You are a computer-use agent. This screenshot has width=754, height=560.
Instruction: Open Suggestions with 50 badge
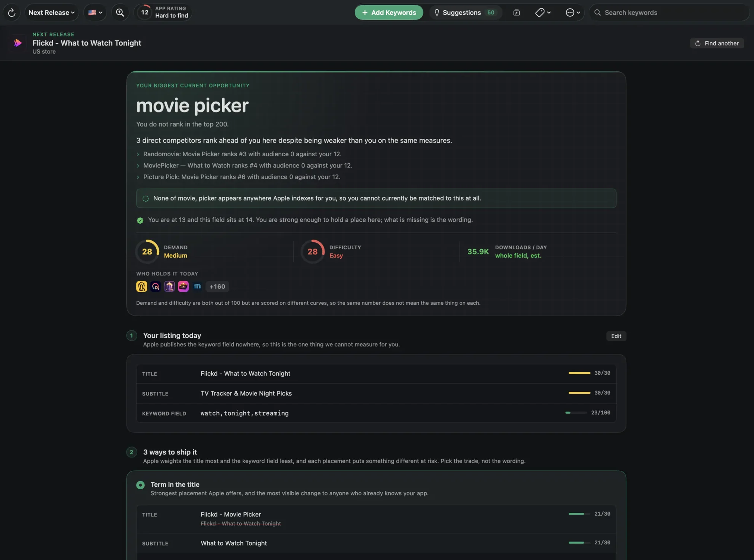pyautogui.click(x=465, y=13)
